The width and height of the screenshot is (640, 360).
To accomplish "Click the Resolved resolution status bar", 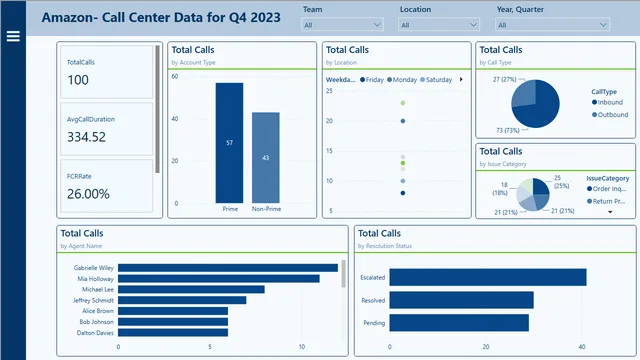I will tap(462, 300).
